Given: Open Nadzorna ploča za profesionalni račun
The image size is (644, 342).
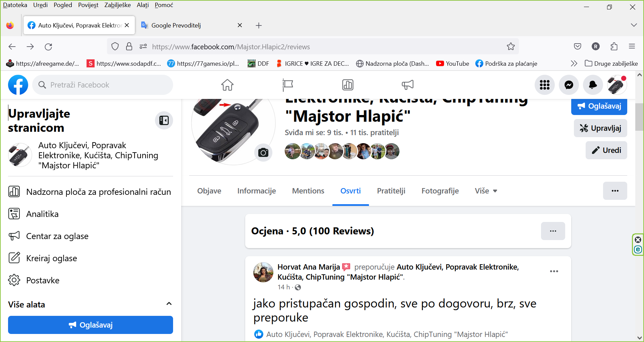Looking at the screenshot, I should click(x=90, y=192).
